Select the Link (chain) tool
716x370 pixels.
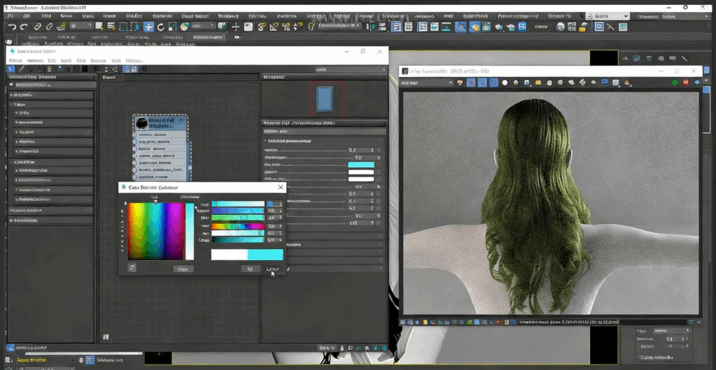coord(38,27)
